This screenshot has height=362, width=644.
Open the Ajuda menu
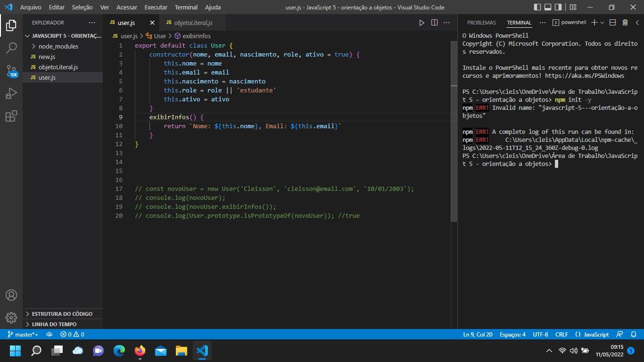click(213, 7)
